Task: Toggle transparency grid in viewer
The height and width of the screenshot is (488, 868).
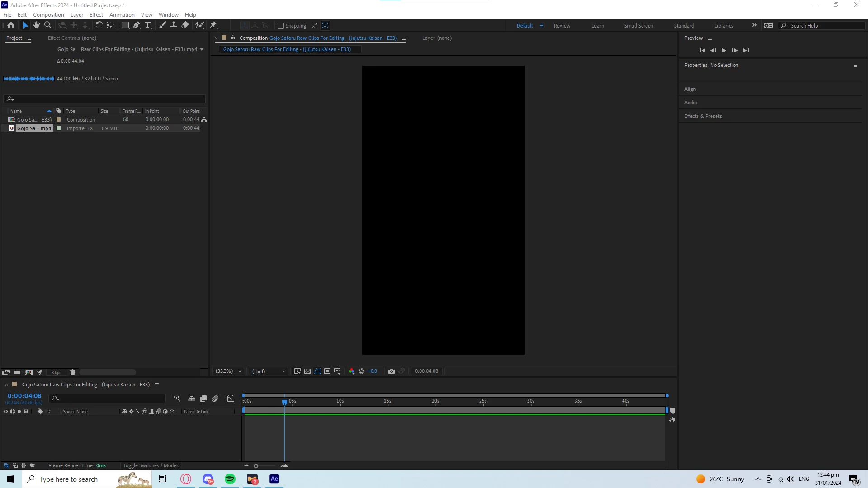Action: pos(307,371)
